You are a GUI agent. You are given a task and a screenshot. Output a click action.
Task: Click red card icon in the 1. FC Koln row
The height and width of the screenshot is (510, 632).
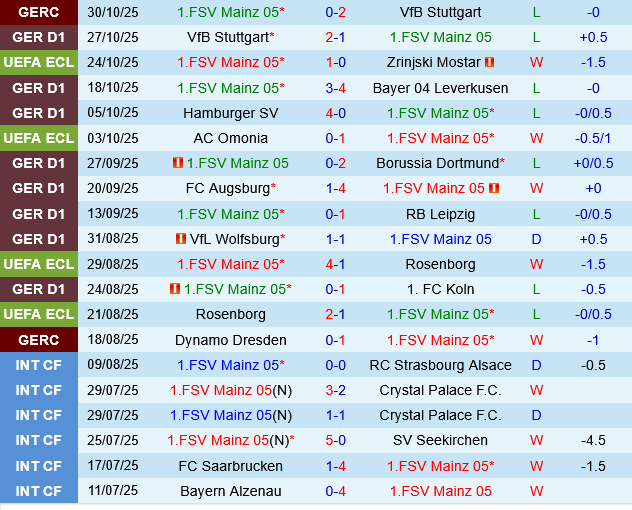click(x=175, y=289)
